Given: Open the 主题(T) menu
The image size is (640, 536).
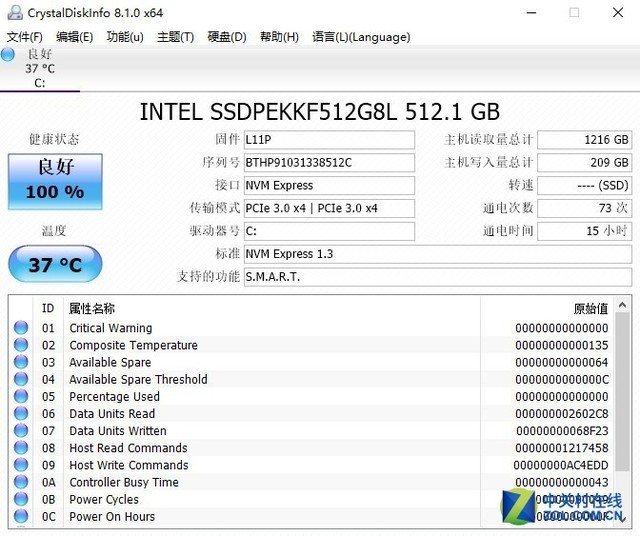Looking at the screenshot, I should (x=176, y=37).
